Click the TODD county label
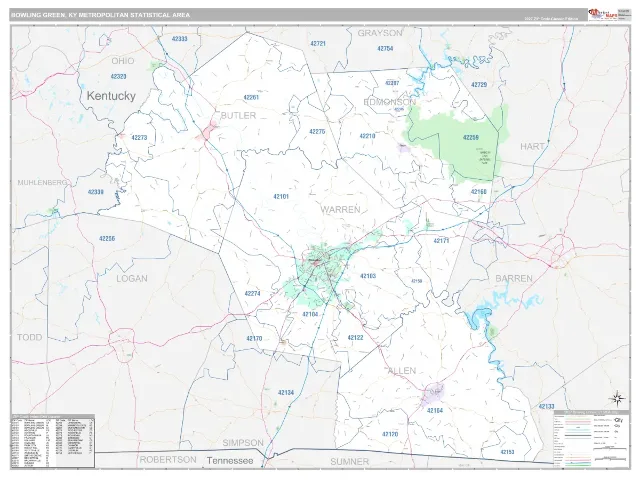Viewport: 640px width, 480px height. (x=29, y=337)
